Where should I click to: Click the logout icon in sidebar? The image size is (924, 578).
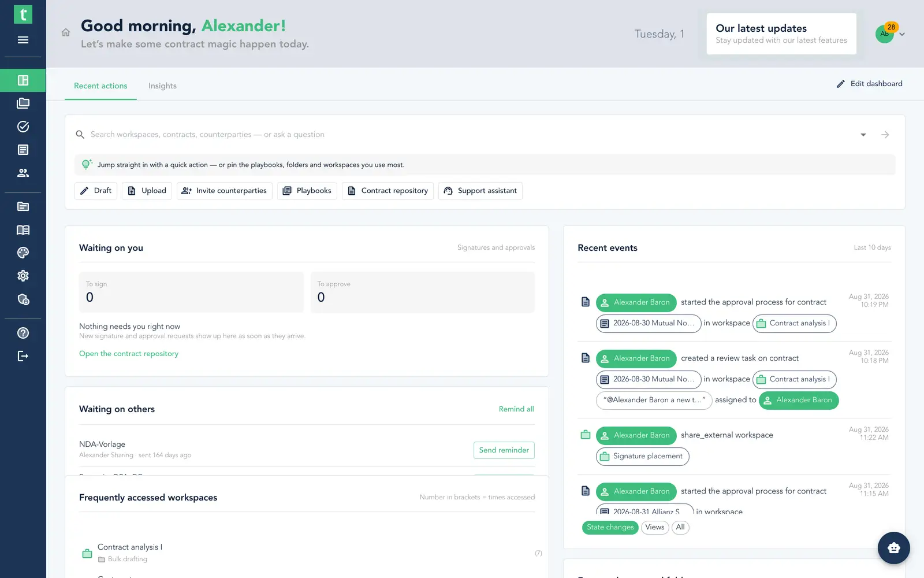pyautogui.click(x=23, y=356)
